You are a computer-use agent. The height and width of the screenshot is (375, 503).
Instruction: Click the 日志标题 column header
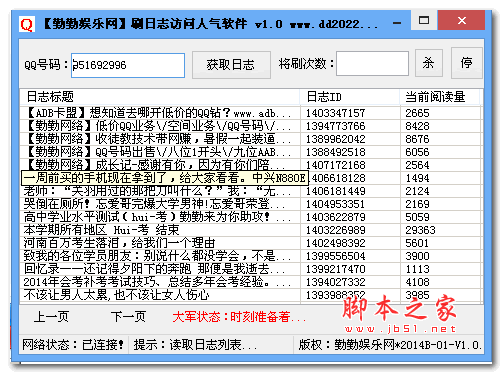point(160,97)
